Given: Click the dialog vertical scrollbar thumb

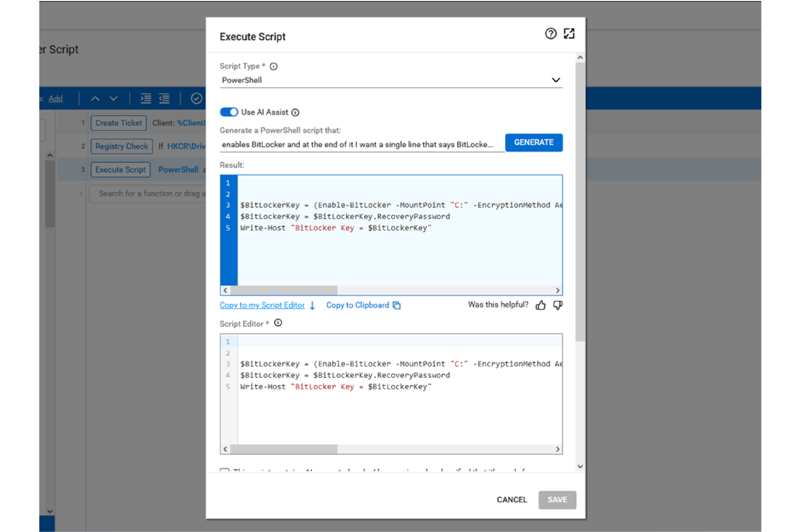Looking at the screenshot, I should [580, 202].
